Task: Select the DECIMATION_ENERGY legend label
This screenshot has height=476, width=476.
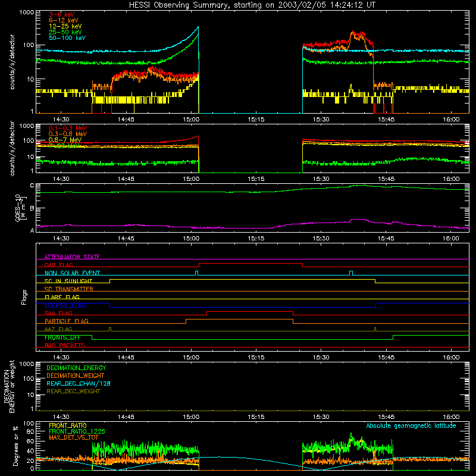Action: click(x=76, y=368)
